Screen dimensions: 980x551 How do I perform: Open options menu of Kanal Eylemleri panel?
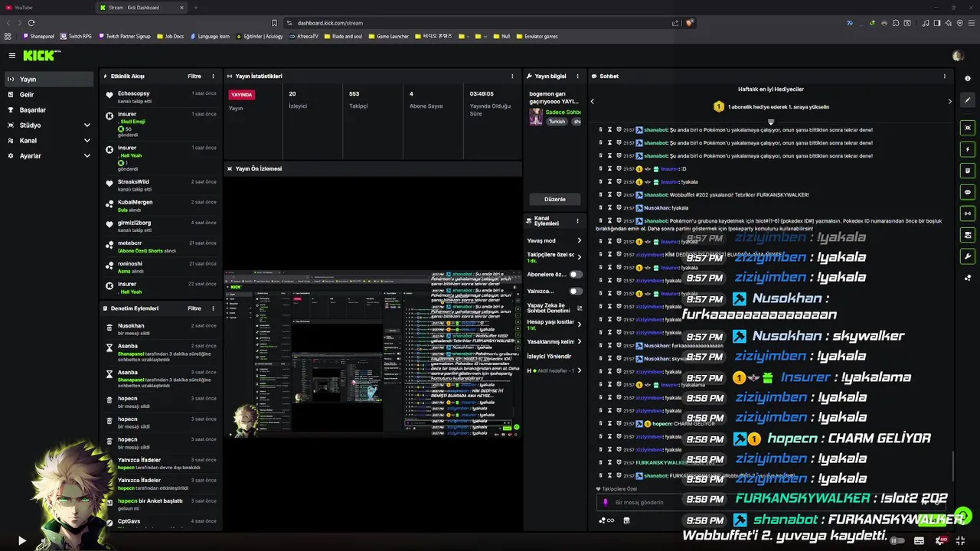(x=578, y=220)
